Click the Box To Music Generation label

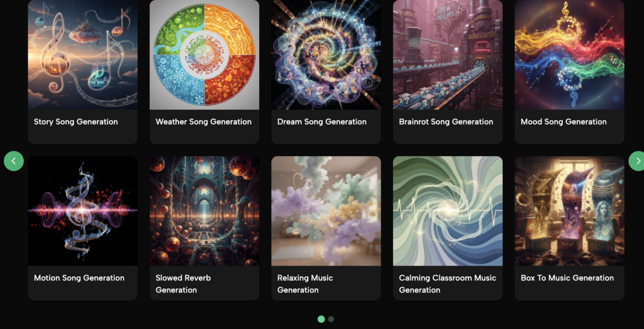point(567,277)
